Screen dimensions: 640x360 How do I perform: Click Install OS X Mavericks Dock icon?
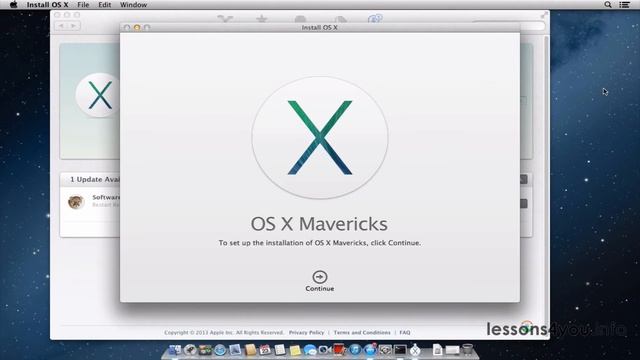pos(415,350)
